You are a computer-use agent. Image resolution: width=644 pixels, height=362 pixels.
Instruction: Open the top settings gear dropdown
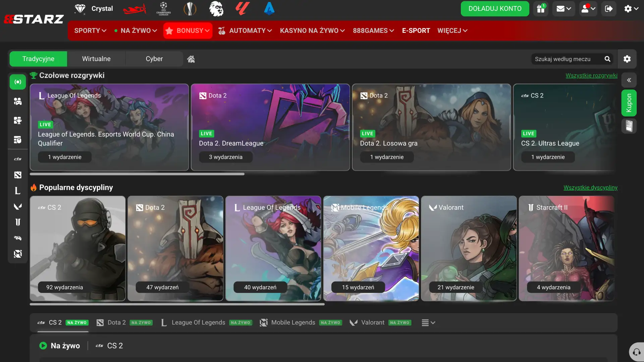pos(631,9)
